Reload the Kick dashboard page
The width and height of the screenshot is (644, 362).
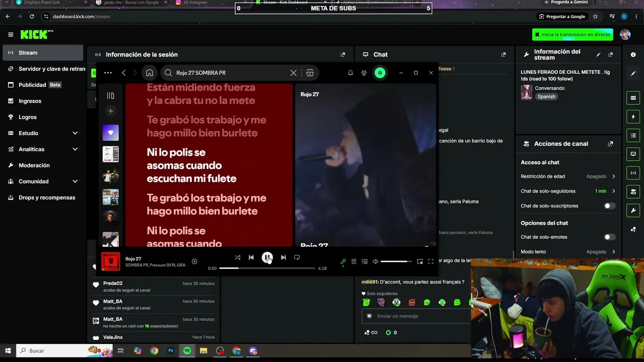pos(32,17)
